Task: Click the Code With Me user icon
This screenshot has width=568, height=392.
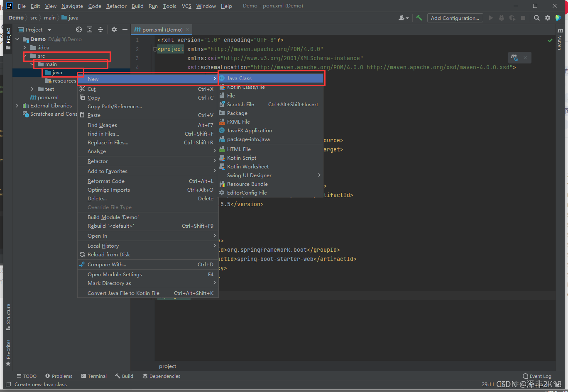Action: click(403, 18)
